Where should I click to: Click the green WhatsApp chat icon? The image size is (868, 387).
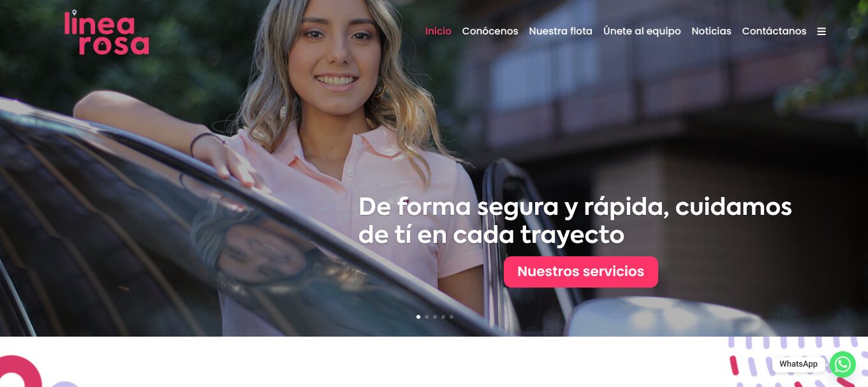[842, 364]
